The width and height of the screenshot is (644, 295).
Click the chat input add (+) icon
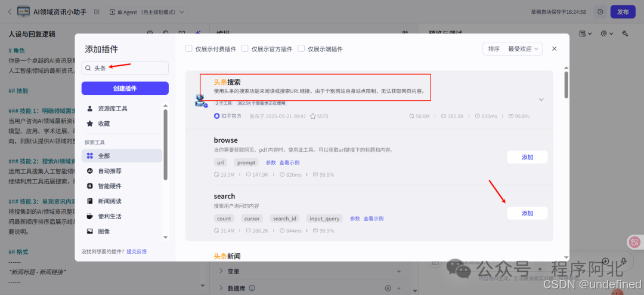pyautogui.click(x=605, y=261)
